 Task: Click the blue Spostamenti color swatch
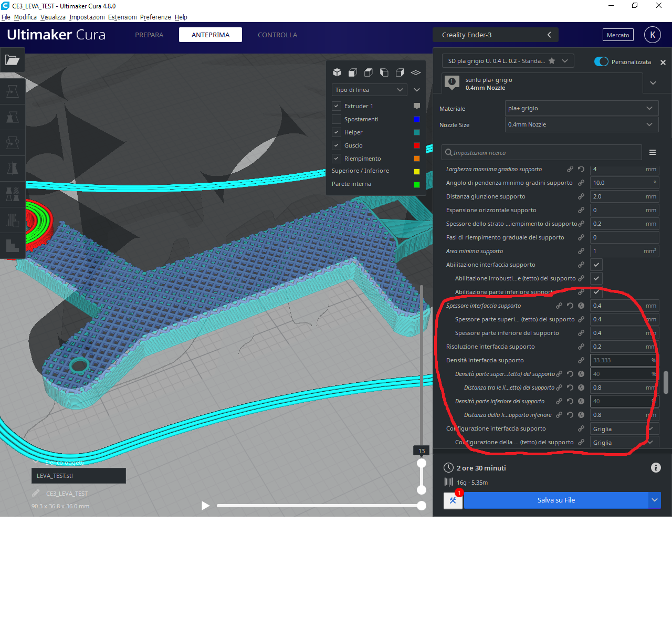click(x=417, y=119)
